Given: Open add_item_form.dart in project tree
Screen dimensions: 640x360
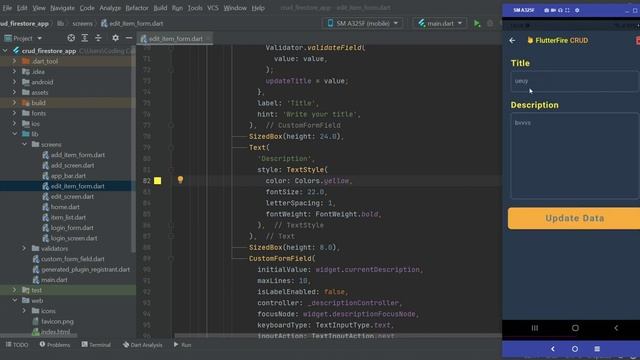Looking at the screenshot, I should tap(78, 155).
